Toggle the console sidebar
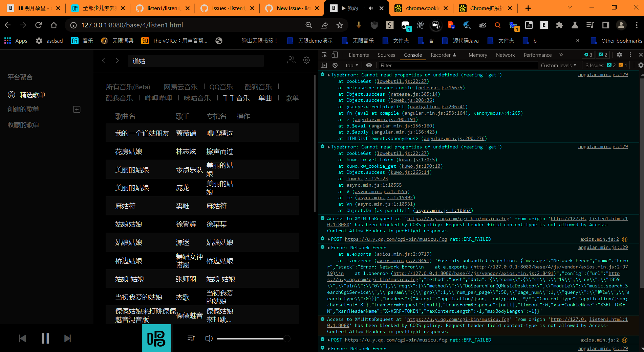Screen dimensions: 644x352 pos(324,65)
